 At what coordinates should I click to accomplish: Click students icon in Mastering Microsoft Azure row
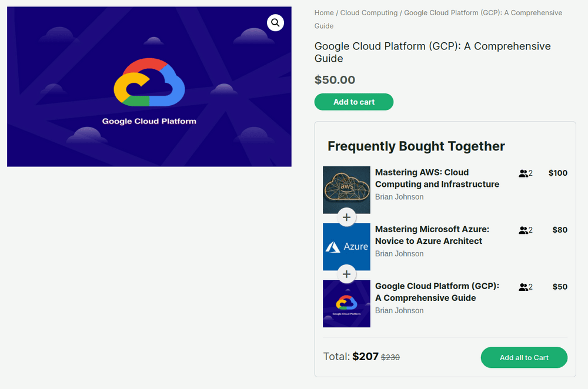[523, 230]
